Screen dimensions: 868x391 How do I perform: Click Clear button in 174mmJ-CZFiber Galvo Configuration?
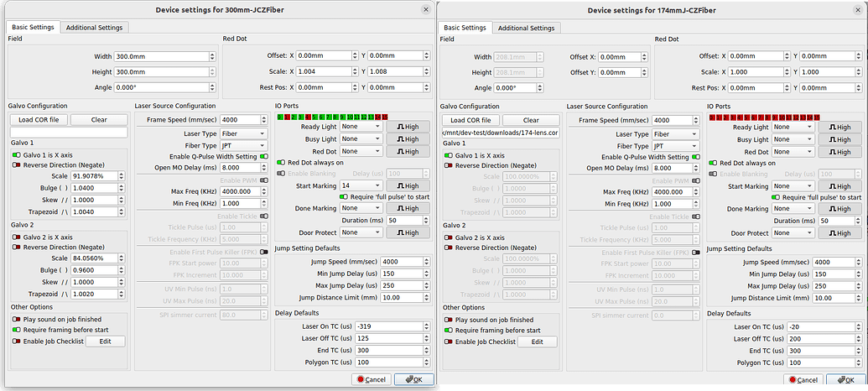[531, 120]
